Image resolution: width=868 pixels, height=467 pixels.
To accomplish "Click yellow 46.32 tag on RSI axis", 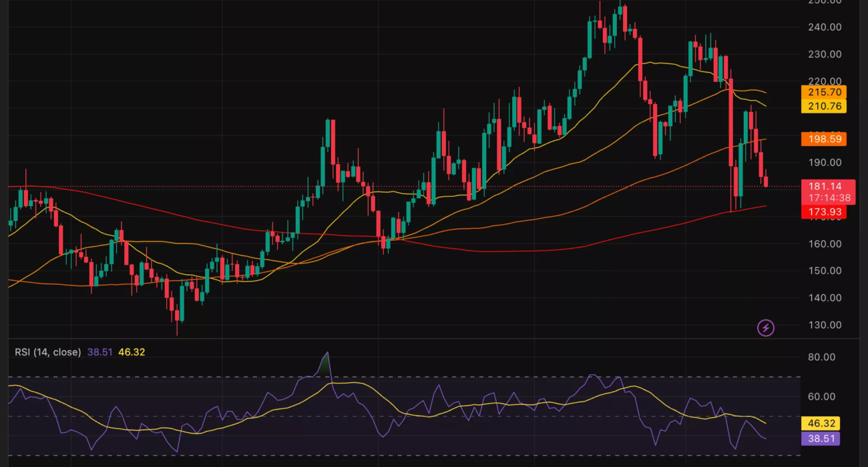I will point(821,424).
